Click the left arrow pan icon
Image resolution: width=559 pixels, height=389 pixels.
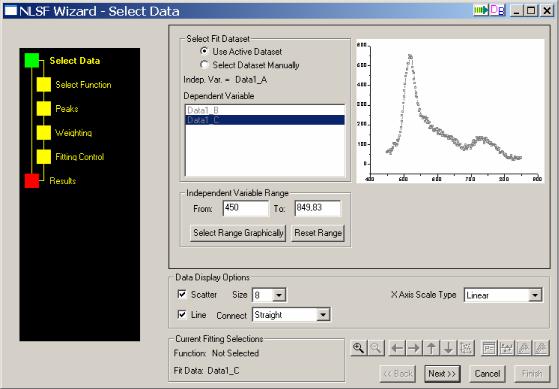pos(397,348)
